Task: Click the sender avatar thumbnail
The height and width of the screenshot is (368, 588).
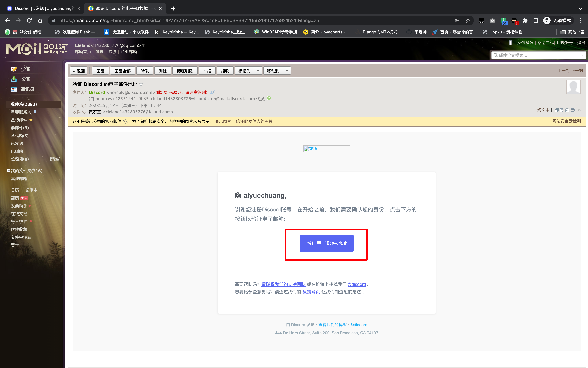Action: pos(573,87)
